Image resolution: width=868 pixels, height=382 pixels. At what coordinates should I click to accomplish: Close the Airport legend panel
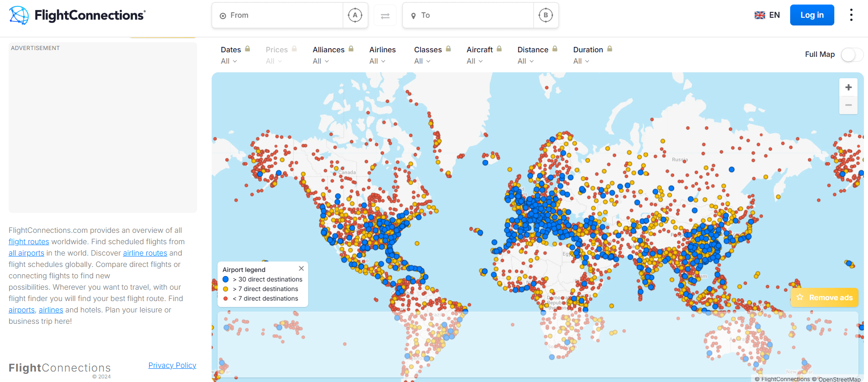click(301, 269)
